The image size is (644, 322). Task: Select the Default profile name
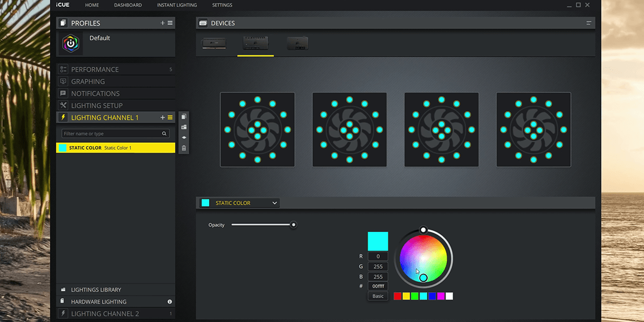coord(100,38)
